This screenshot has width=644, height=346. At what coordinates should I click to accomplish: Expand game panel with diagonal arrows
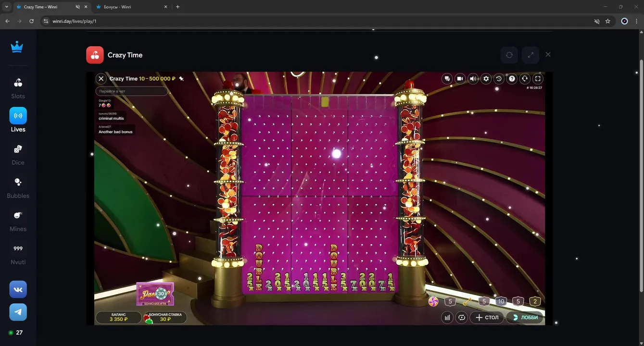[530, 55]
